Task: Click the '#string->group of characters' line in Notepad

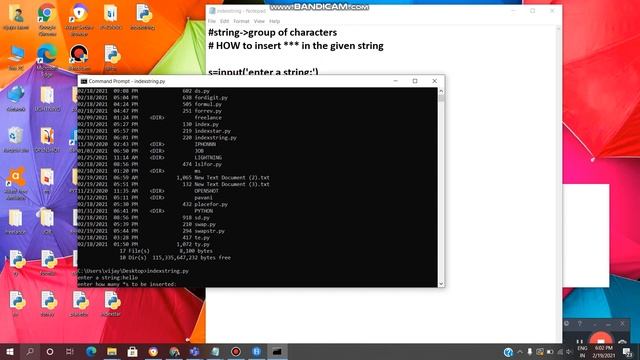Action: (273, 32)
